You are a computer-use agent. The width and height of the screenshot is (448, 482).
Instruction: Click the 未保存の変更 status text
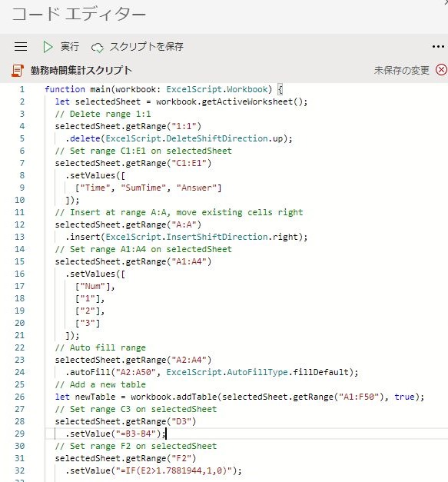[401, 71]
